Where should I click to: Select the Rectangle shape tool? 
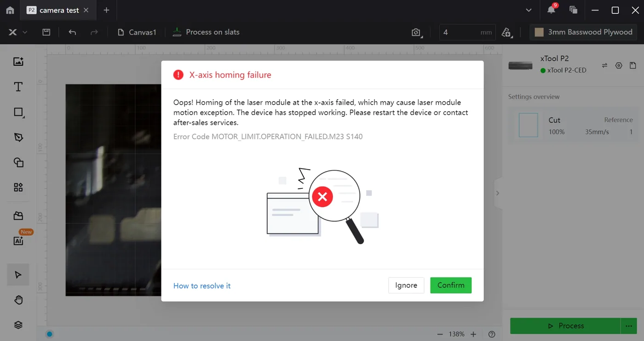(18, 112)
